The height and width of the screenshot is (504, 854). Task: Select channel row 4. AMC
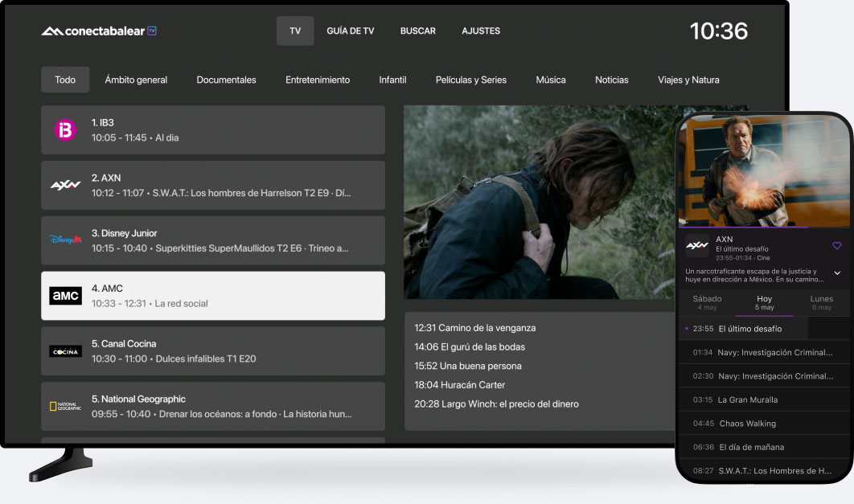[x=213, y=296]
